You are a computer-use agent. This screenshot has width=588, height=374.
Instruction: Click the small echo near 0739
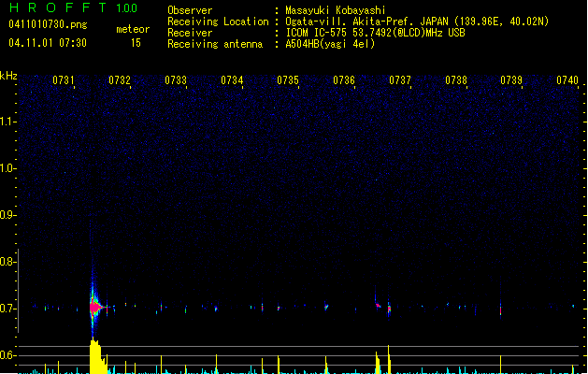501,311
